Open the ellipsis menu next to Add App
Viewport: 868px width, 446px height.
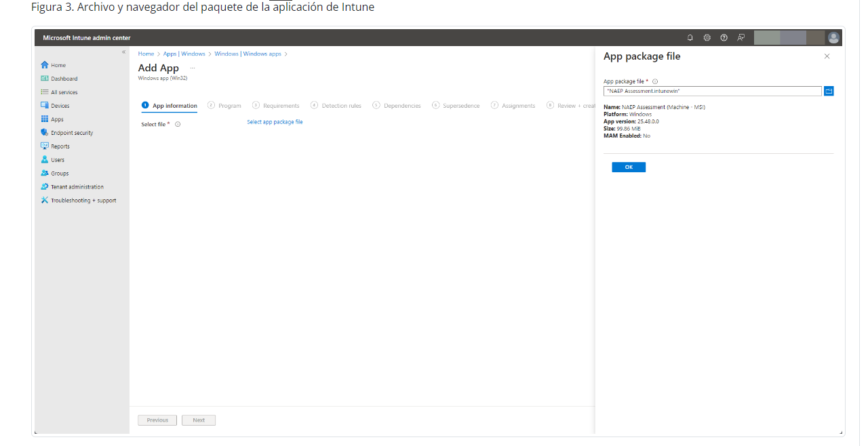click(193, 68)
